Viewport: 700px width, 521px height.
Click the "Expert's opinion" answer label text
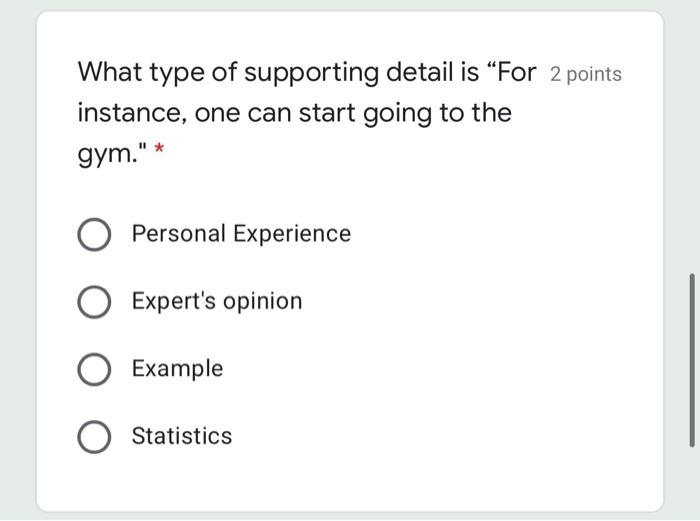click(x=216, y=301)
